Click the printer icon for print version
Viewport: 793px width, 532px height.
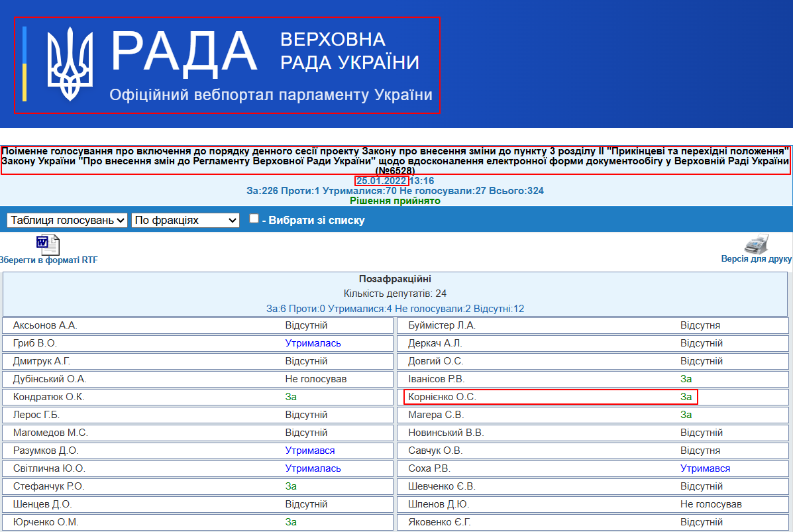757,244
